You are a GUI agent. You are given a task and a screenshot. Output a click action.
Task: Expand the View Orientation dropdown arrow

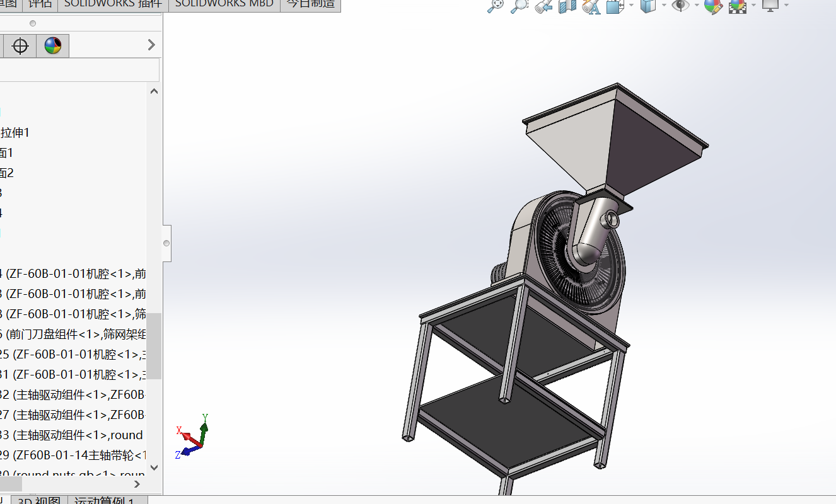pos(631,6)
